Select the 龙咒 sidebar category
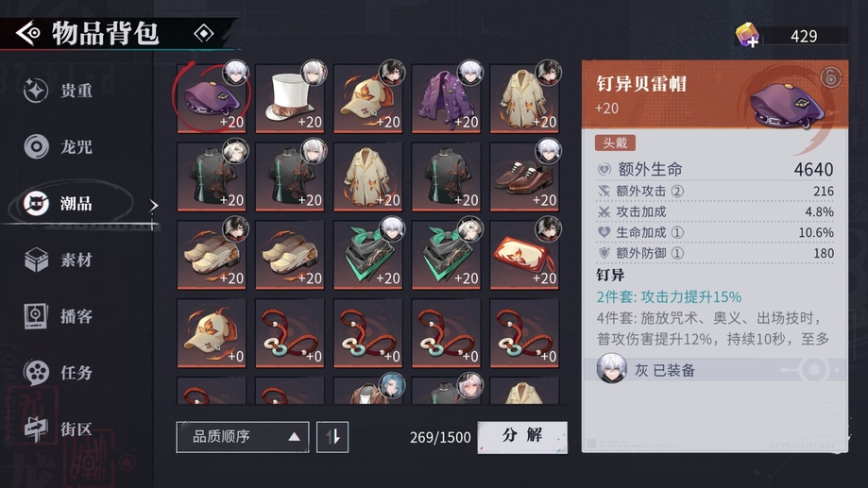 [59, 146]
